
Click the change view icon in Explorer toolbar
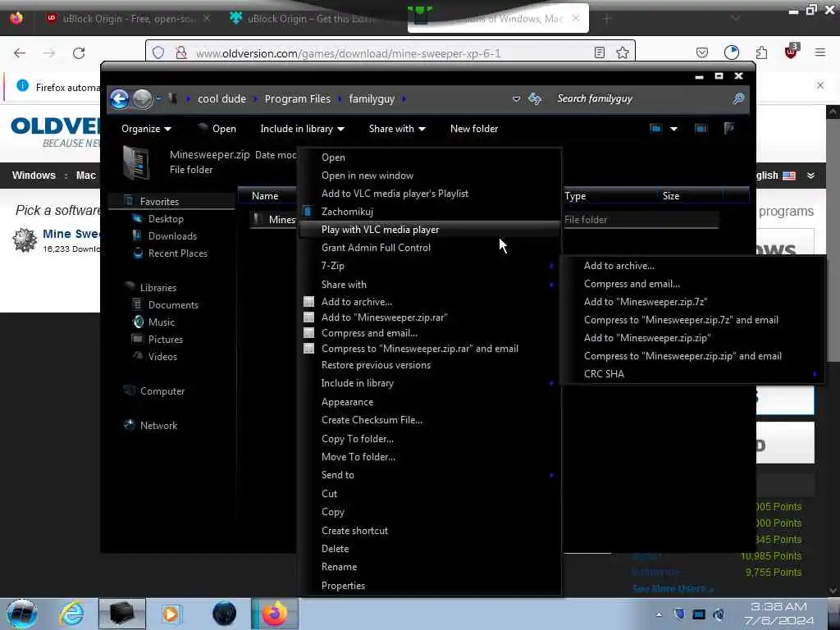tap(655, 129)
